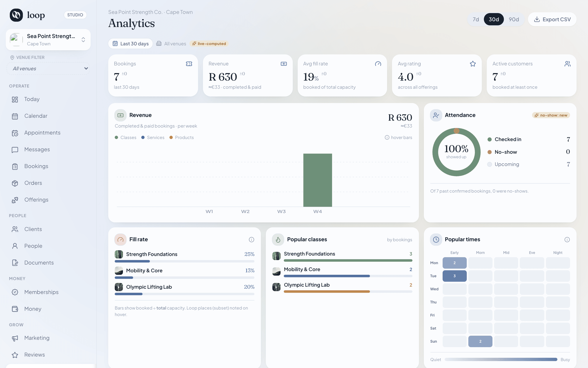Click the no-show: new badge
The height and width of the screenshot is (368, 588).
551,115
